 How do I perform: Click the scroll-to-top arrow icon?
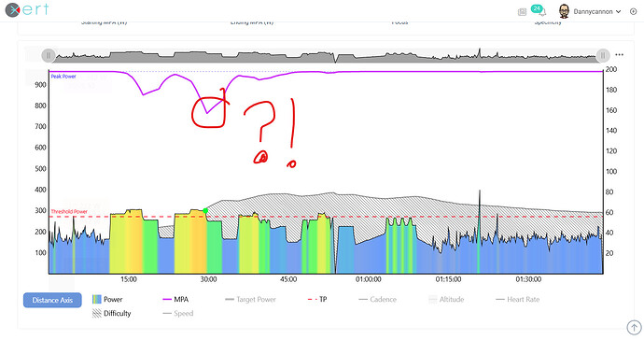634,328
